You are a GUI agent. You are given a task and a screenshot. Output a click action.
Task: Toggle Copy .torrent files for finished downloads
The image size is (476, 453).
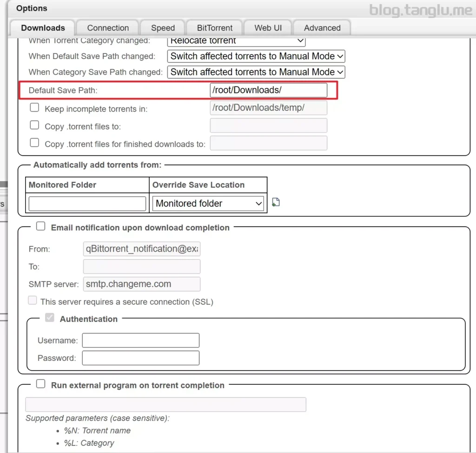click(34, 143)
